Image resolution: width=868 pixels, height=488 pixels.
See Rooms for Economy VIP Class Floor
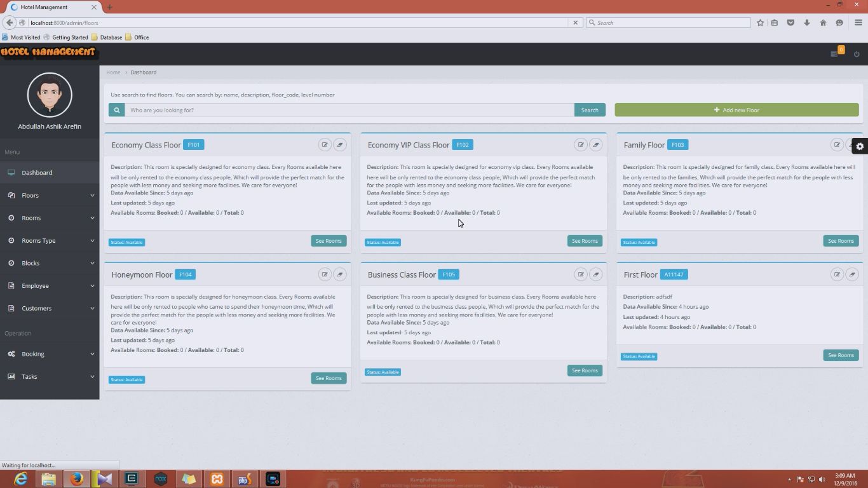[x=585, y=241]
